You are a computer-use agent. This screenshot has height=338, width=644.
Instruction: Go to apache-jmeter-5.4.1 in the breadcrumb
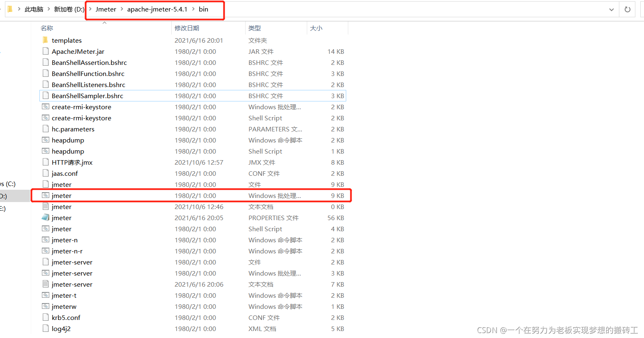pos(157,9)
